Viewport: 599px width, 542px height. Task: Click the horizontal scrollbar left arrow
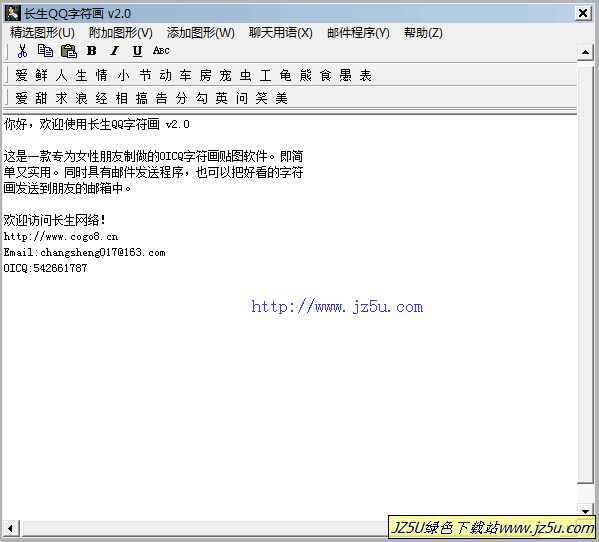pyautogui.click(x=10, y=529)
